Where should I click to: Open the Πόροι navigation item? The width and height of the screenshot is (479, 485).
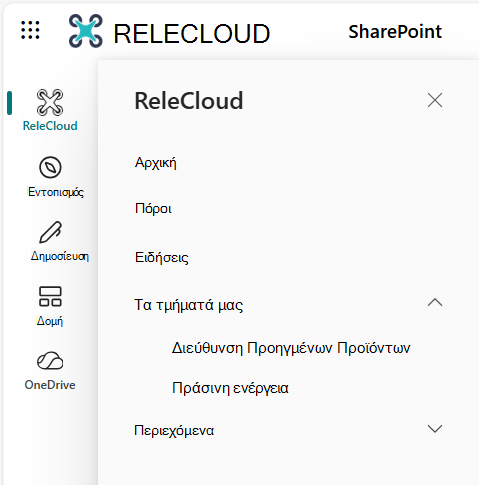pos(153,209)
